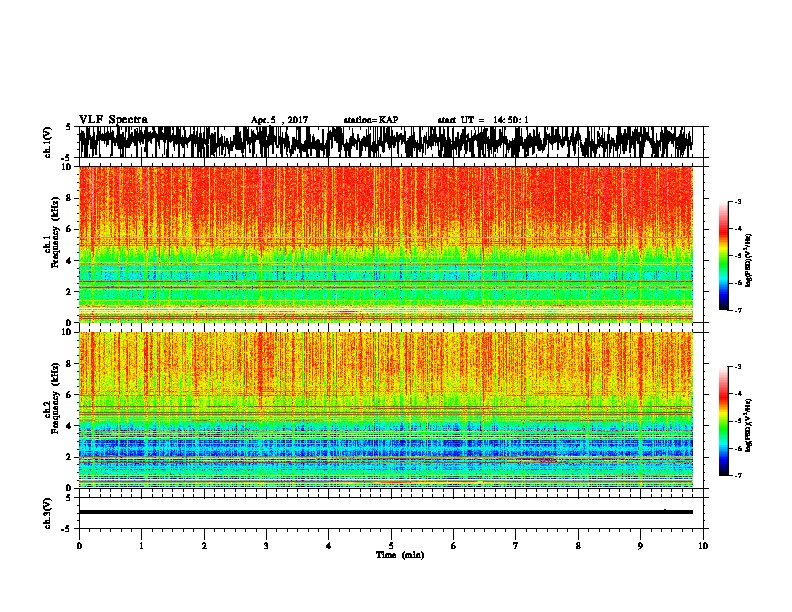The height and width of the screenshot is (612, 792).
Task: Click the ch.1 waveform trace panel
Action: pyautogui.click(x=393, y=142)
